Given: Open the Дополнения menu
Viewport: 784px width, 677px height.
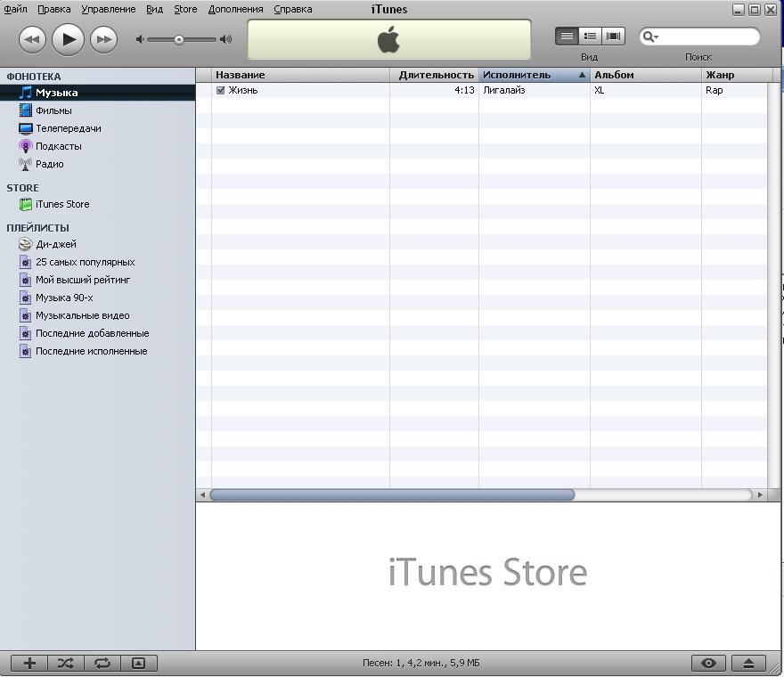Looking at the screenshot, I should (x=235, y=9).
